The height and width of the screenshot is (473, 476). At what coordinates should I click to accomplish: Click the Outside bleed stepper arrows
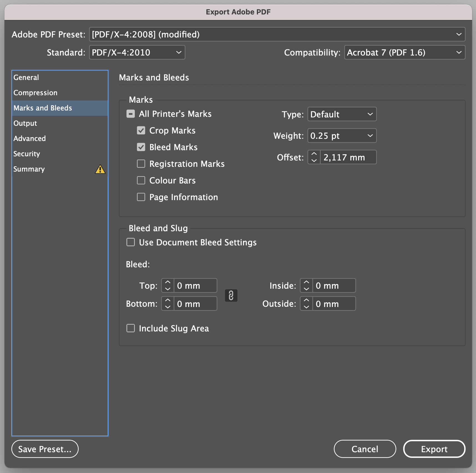307,303
